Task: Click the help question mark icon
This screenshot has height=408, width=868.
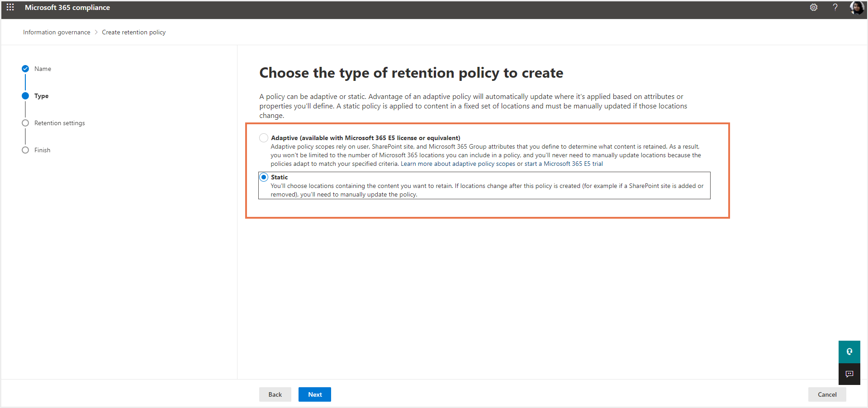Action: coord(835,8)
